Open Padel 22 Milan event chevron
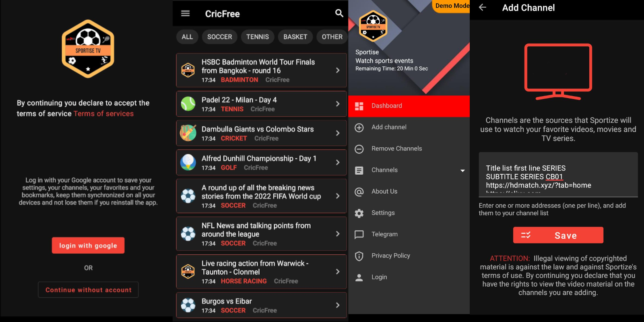Image resolution: width=644 pixels, height=322 pixels. click(338, 104)
